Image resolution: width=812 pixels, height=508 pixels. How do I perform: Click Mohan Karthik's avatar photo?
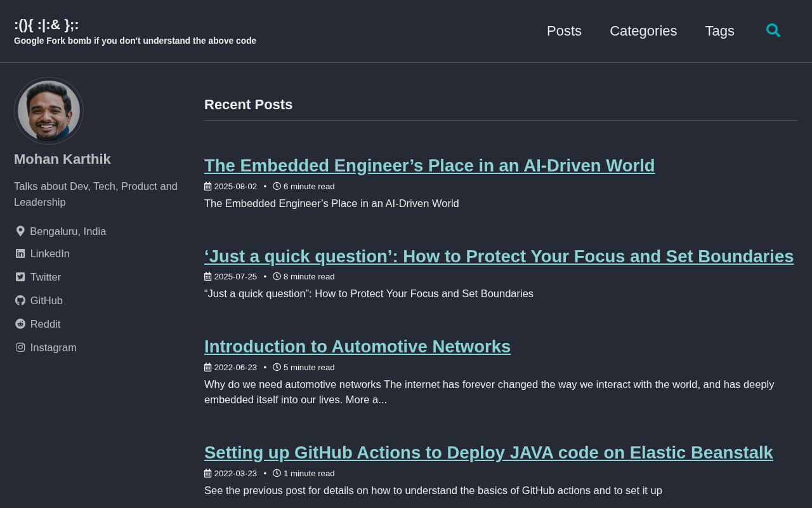click(49, 111)
